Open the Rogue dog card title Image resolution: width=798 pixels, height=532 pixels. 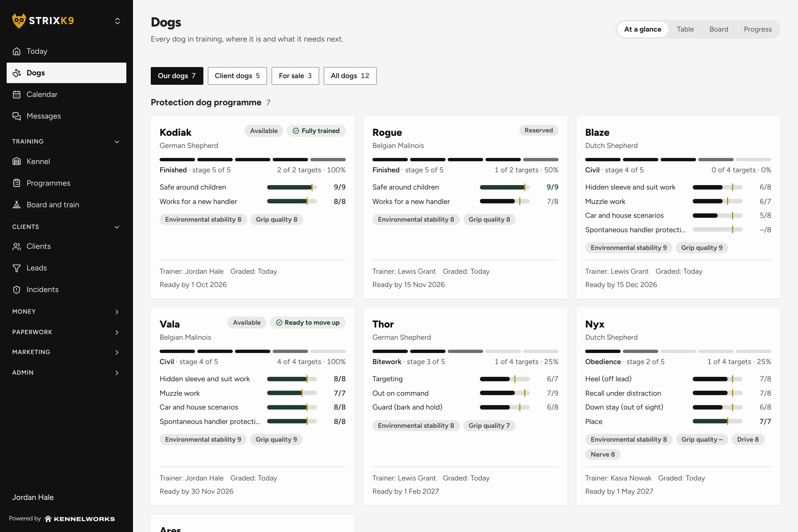[387, 132]
